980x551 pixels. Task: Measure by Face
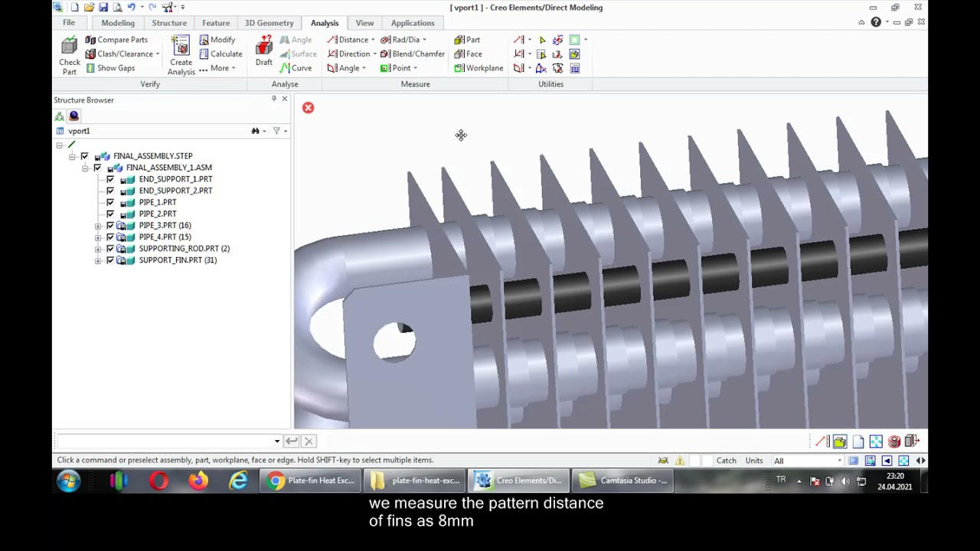pos(468,54)
